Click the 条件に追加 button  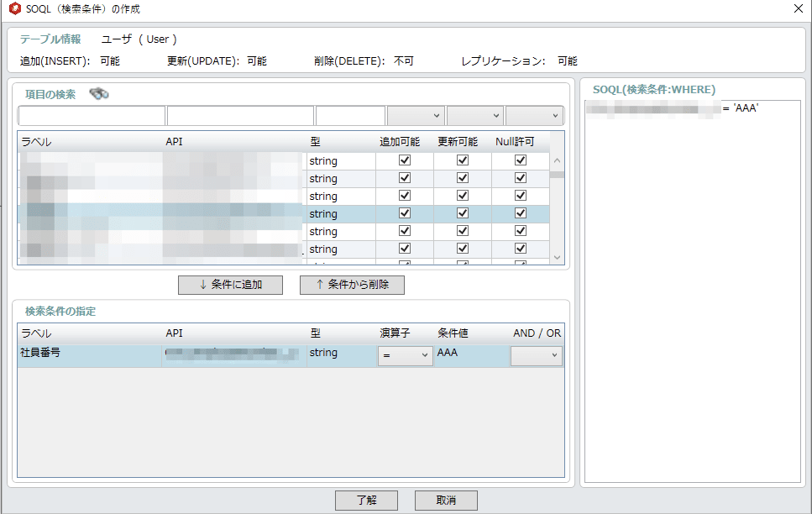(230, 285)
